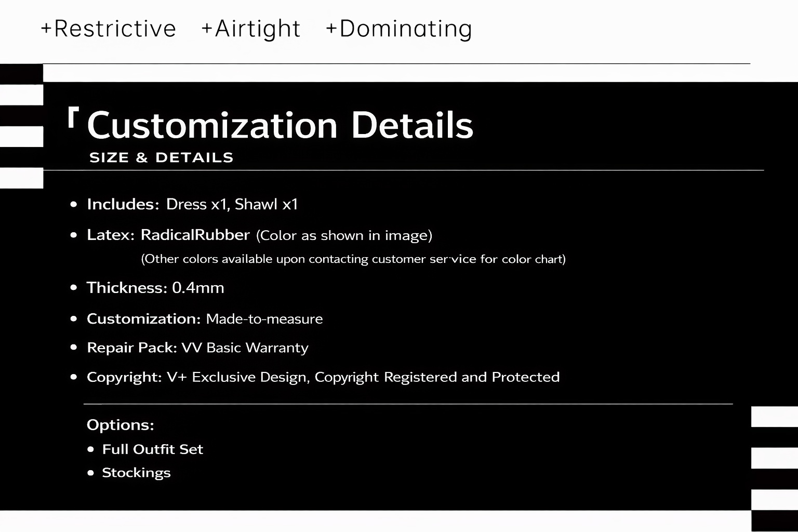The width and height of the screenshot is (798, 532).
Task: Select the Full Outfit Set option
Action: [152, 449]
